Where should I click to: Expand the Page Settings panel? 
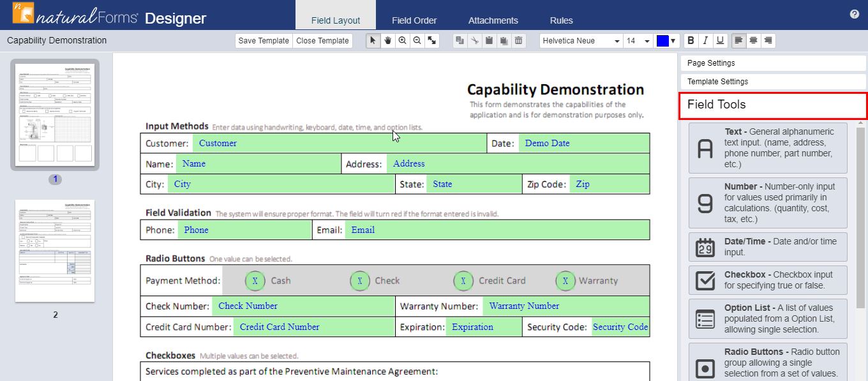pos(773,63)
